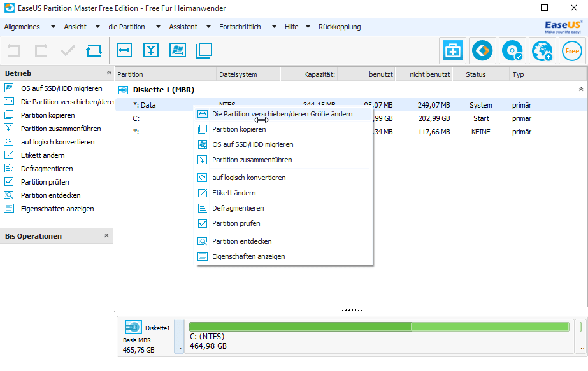Open the Assistent menu dropdown arrow
Image resolution: width=588 pixels, height=371 pixels.
point(208,27)
